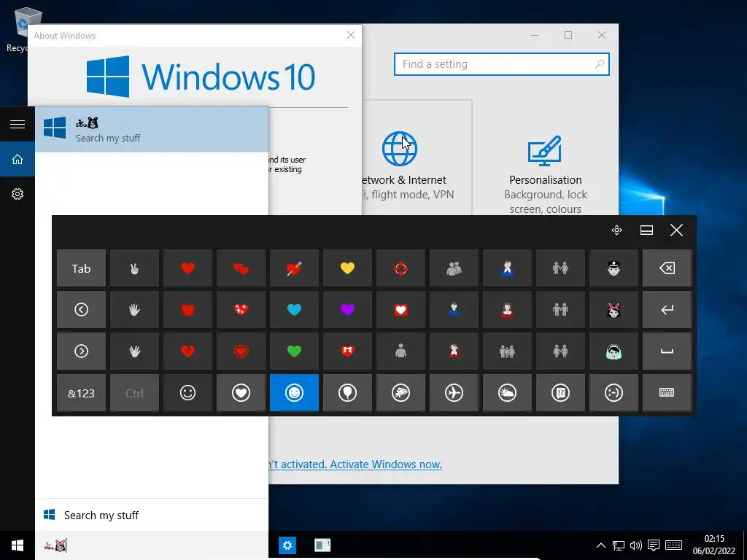Click the Find a setting search box
The width and height of the screenshot is (747, 560).
tap(502, 64)
